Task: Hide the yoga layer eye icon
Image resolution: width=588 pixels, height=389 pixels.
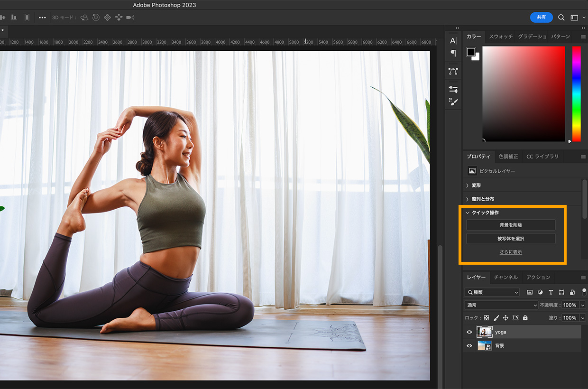Action: click(469, 332)
